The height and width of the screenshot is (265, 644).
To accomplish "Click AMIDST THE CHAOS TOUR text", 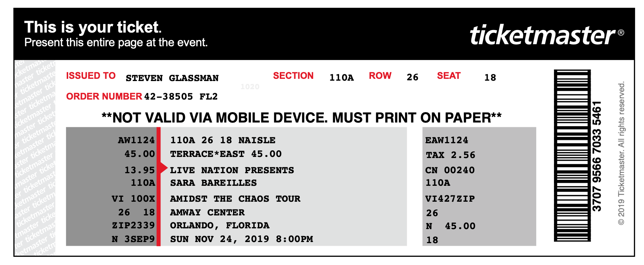I will (235, 199).
